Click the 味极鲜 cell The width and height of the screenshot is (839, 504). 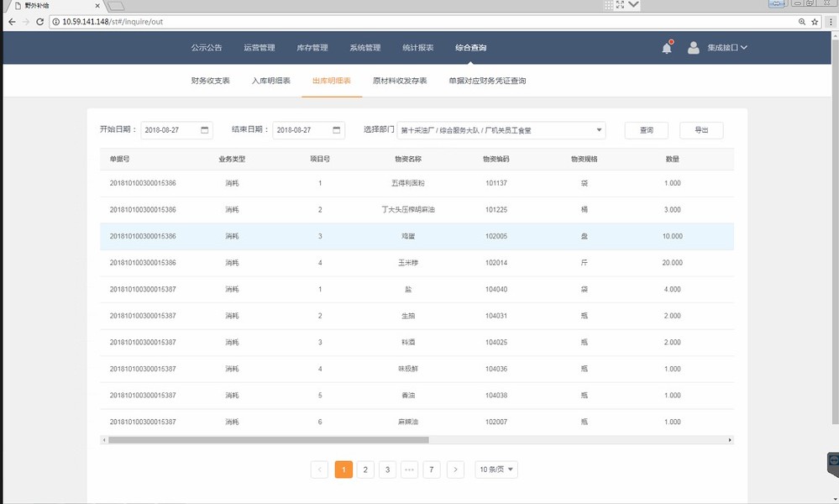tap(407, 369)
